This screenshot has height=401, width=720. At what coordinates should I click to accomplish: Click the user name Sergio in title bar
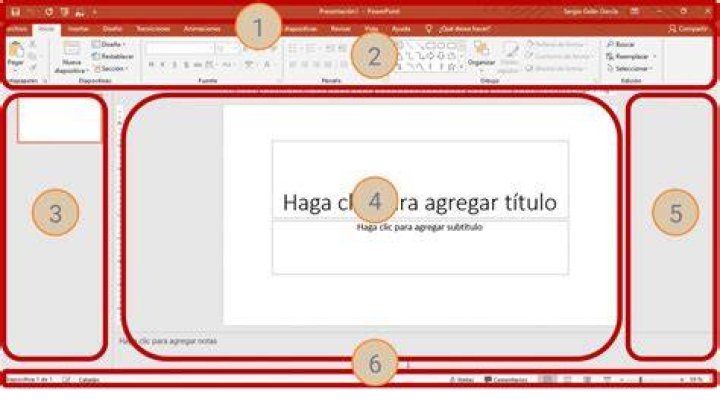coord(591,11)
